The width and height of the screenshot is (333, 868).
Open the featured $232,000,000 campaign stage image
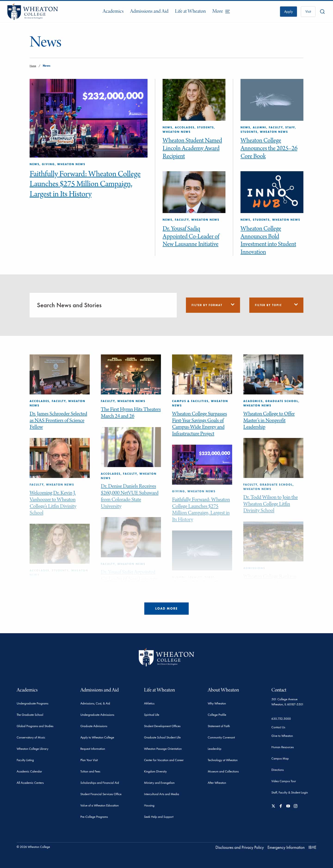(89, 118)
